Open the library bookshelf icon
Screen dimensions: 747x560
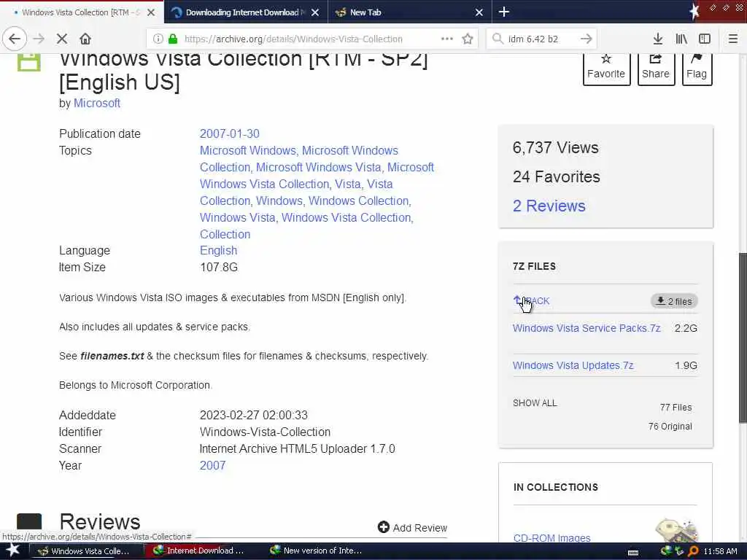tap(681, 39)
